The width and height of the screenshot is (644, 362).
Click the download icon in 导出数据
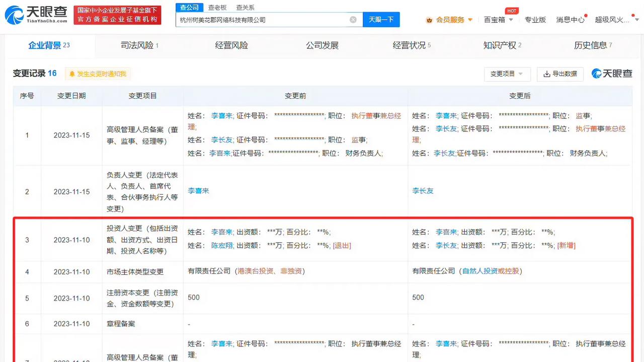click(x=546, y=74)
